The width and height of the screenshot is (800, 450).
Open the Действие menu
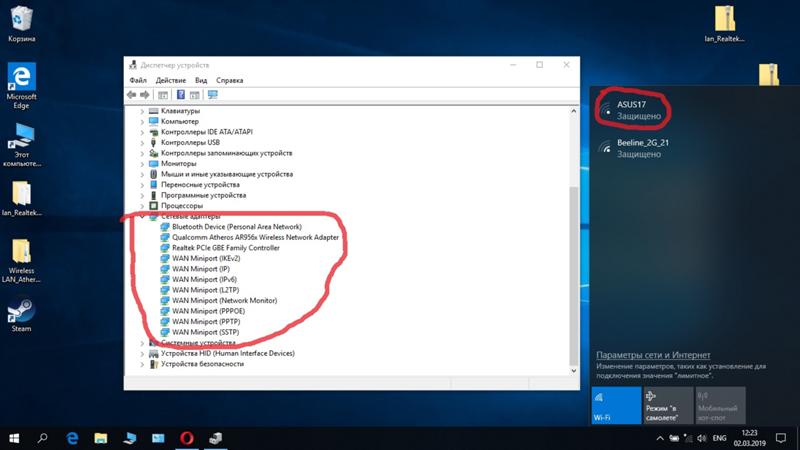(x=171, y=80)
